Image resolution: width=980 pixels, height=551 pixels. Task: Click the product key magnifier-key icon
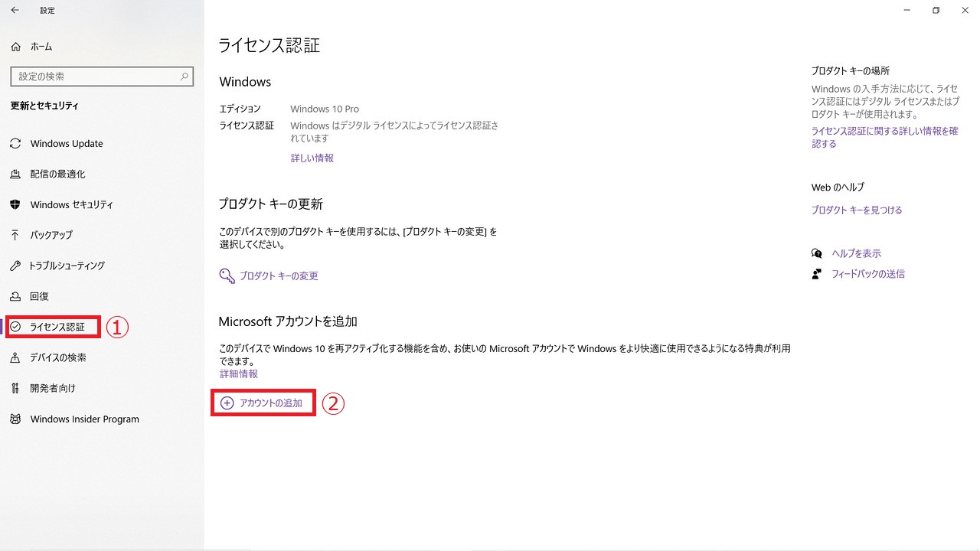[227, 275]
